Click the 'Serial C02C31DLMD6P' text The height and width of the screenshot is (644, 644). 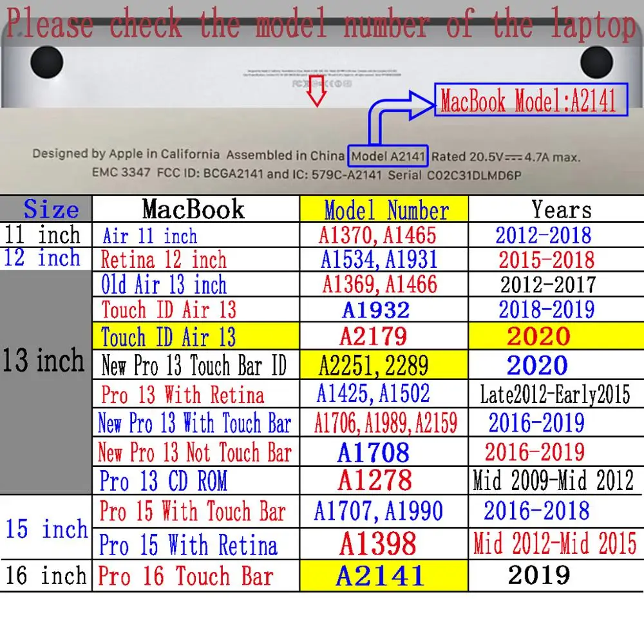(x=455, y=175)
